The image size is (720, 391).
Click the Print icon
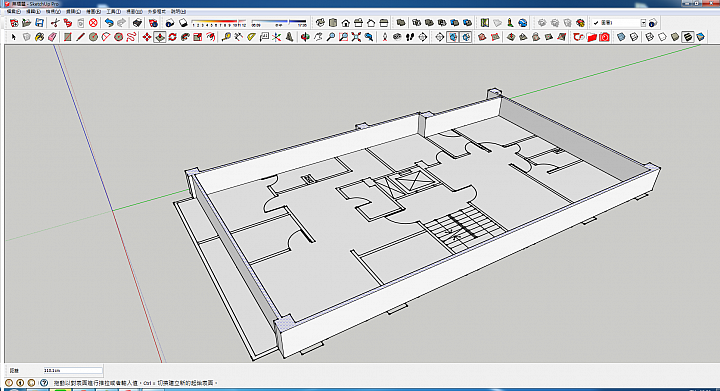137,22
